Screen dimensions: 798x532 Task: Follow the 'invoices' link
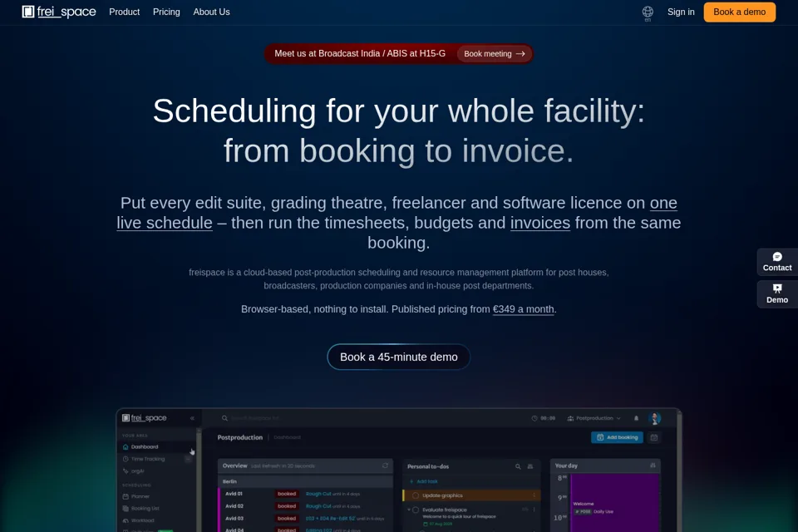click(x=540, y=223)
